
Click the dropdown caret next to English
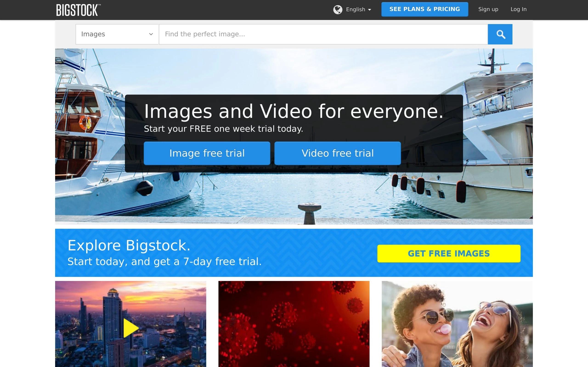(370, 10)
